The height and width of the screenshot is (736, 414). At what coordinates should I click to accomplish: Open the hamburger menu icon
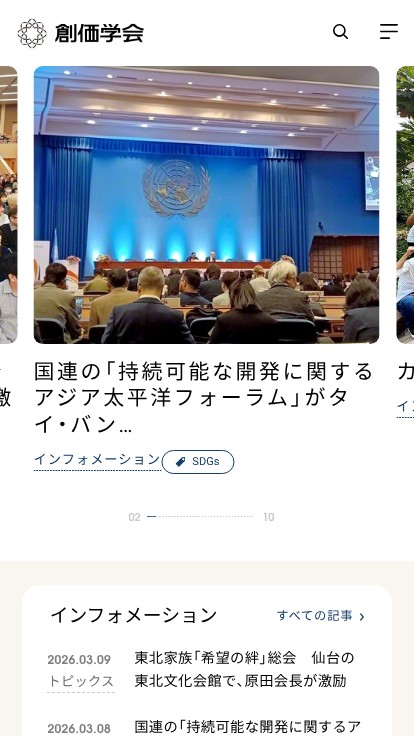(x=389, y=31)
